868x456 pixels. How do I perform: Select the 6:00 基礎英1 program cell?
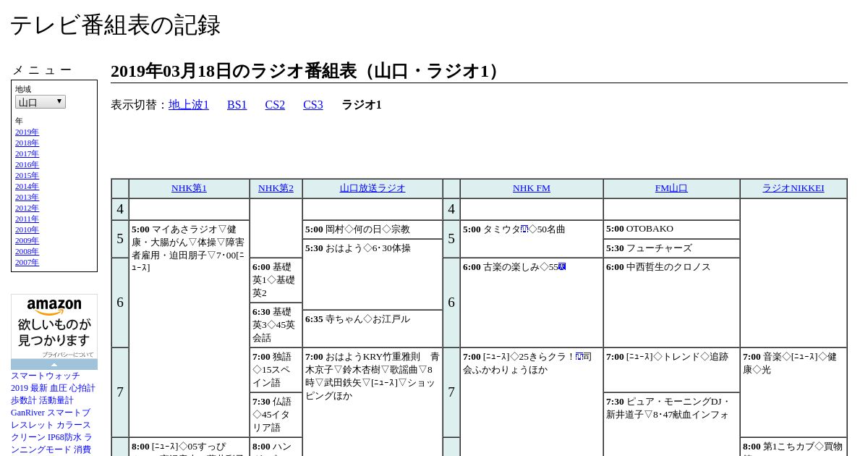click(276, 280)
